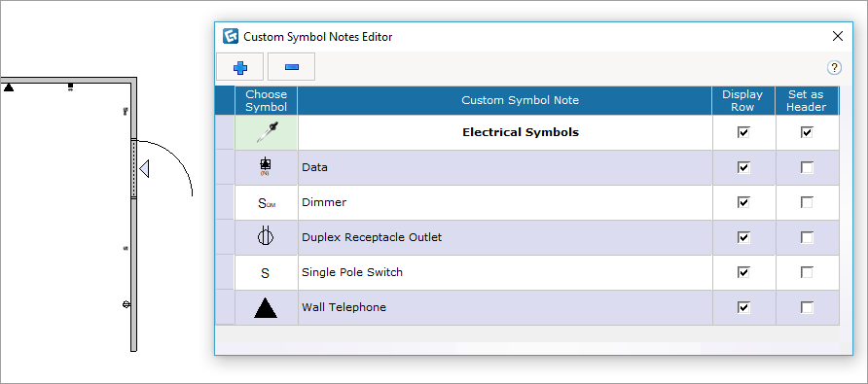868x384 pixels.
Task: Pick a symbol with the eyedropper icon
Action: (267, 132)
